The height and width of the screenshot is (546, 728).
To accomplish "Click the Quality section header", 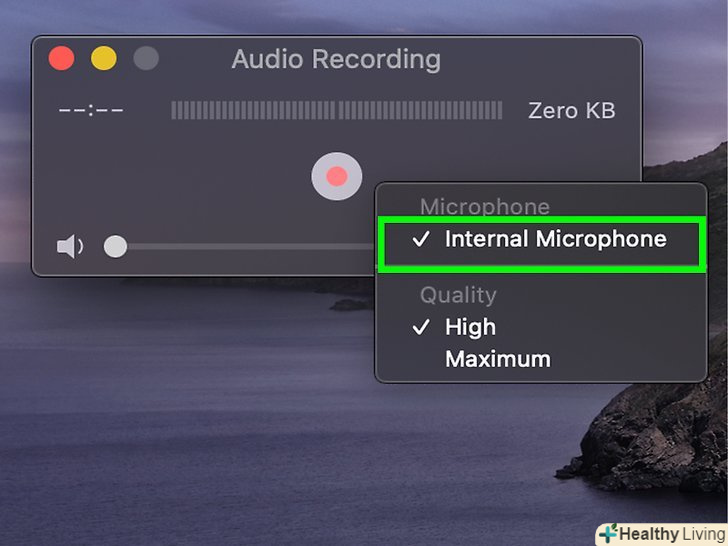I will pyautogui.click(x=458, y=295).
